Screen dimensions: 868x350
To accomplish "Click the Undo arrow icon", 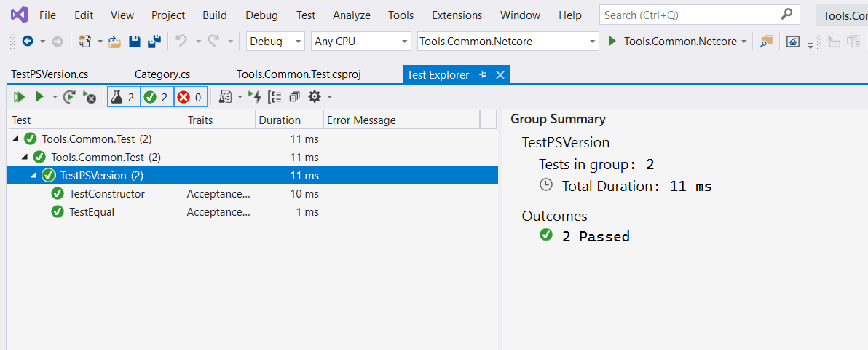I will (x=181, y=41).
